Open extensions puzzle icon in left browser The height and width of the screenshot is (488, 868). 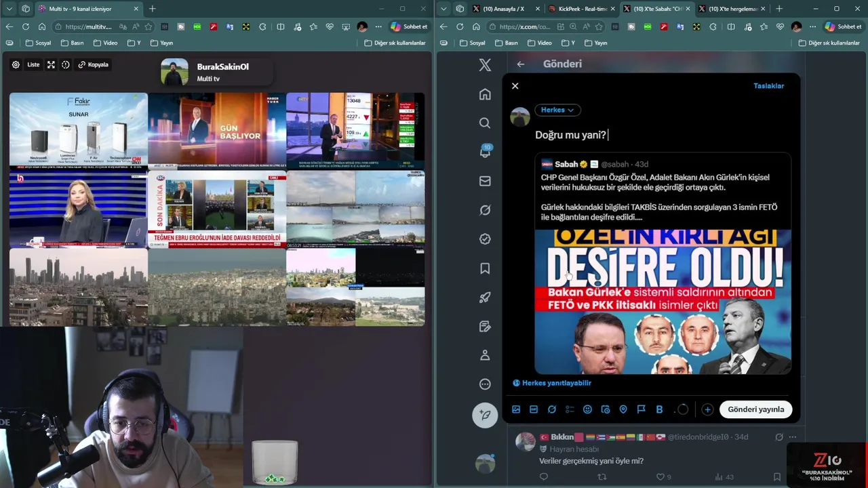[262, 26]
